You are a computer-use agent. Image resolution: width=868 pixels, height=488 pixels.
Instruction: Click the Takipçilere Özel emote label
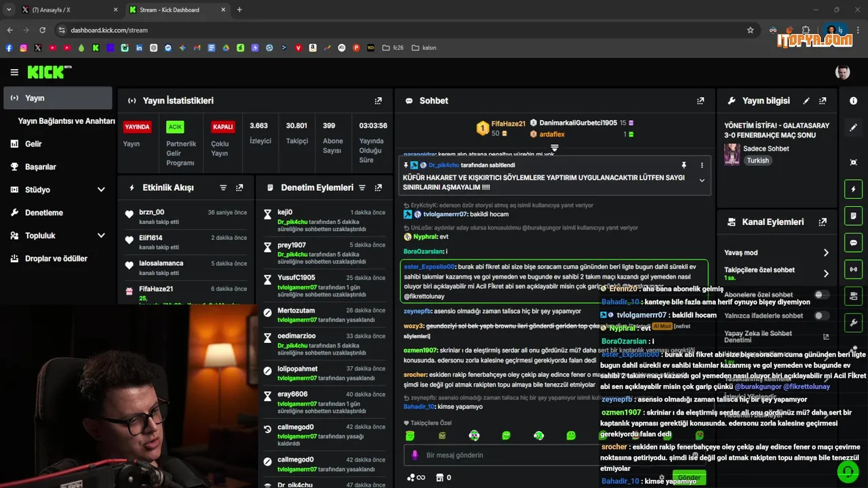427,423
